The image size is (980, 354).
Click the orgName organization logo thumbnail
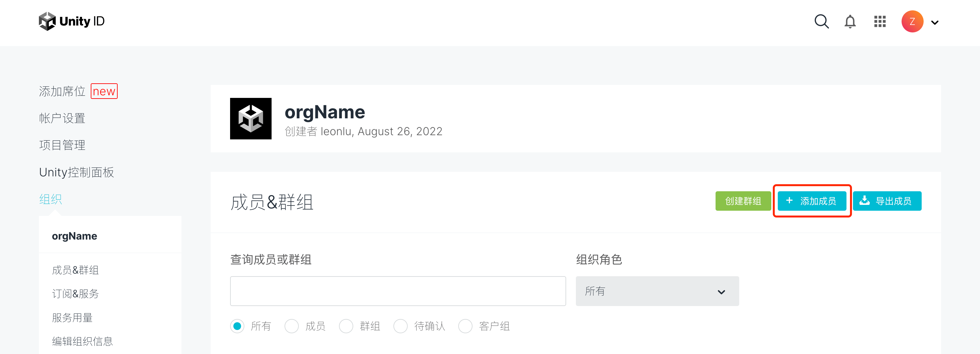[x=251, y=118]
